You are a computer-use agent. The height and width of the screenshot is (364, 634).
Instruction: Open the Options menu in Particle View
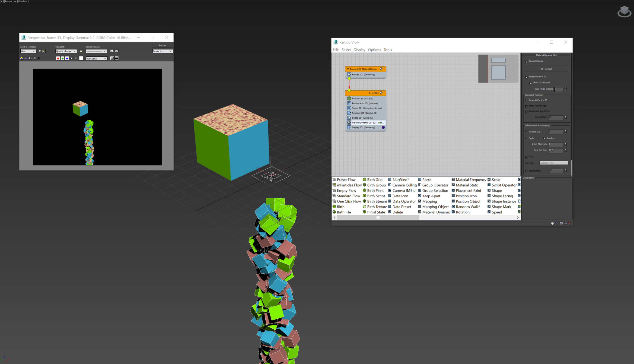click(374, 50)
